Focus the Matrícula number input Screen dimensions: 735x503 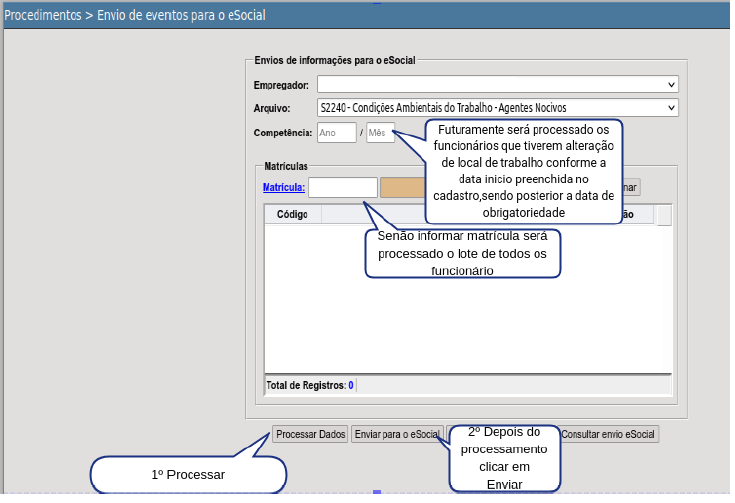[343, 188]
